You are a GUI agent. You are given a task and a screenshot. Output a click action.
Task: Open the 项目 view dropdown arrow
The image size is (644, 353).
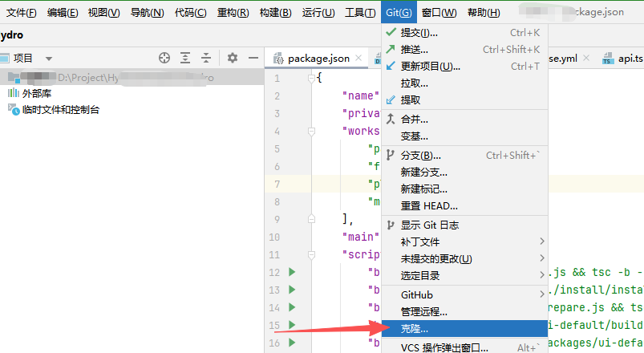click(x=49, y=59)
